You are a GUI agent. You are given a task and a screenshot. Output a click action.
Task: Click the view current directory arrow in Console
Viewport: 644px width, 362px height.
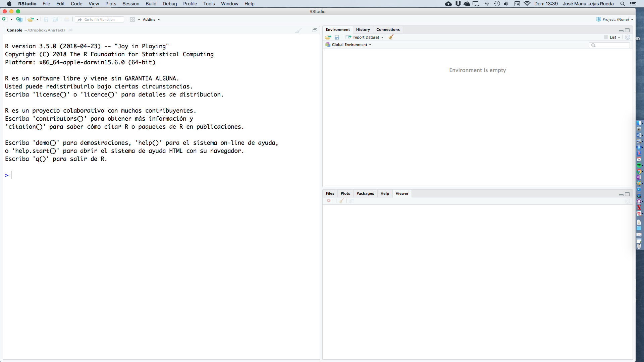tap(70, 30)
